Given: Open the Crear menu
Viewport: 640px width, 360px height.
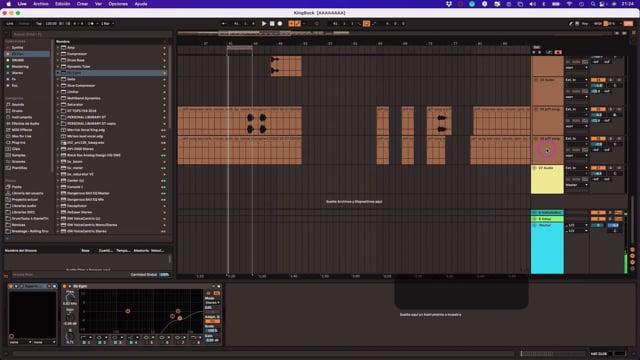Looking at the screenshot, I should coord(82,4).
